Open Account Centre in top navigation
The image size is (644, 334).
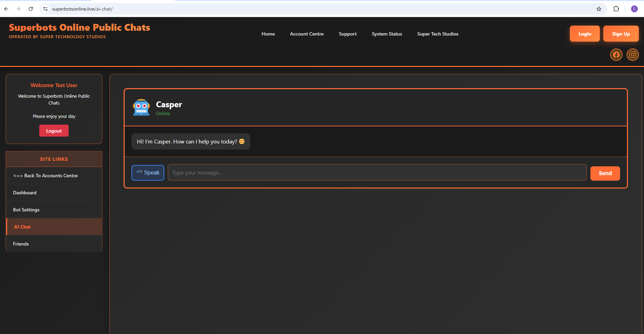point(307,34)
